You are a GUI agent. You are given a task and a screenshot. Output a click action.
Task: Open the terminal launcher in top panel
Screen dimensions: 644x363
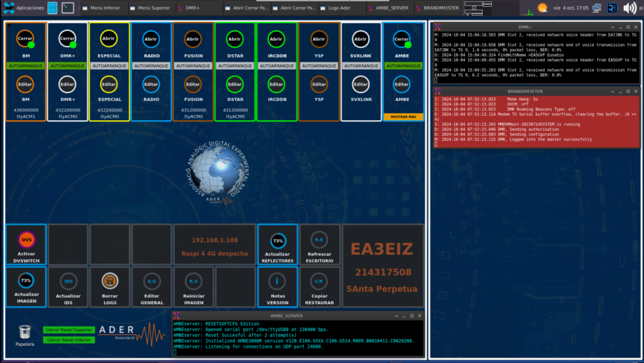[68, 8]
